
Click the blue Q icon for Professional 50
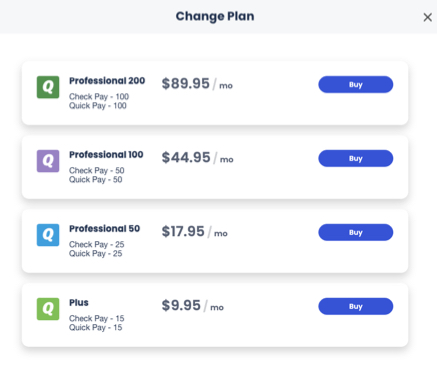click(x=48, y=235)
